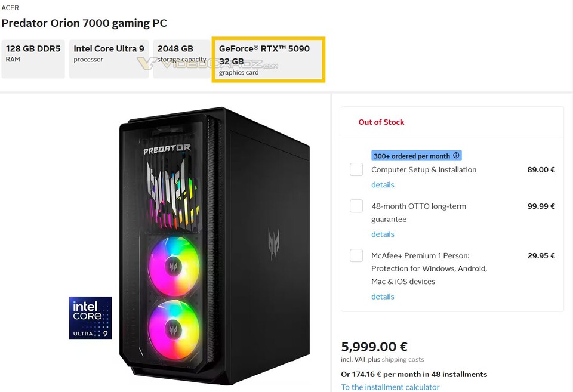This screenshot has width=573, height=392.
Task: Expand details for the OTTO guarantee
Action: [383, 234]
